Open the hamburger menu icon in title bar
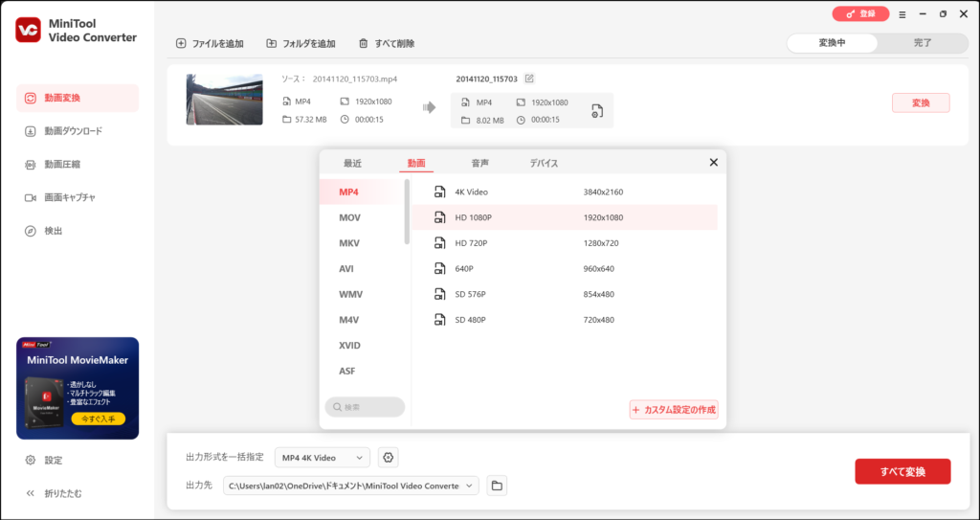This screenshot has height=520, width=980. [902, 13]
